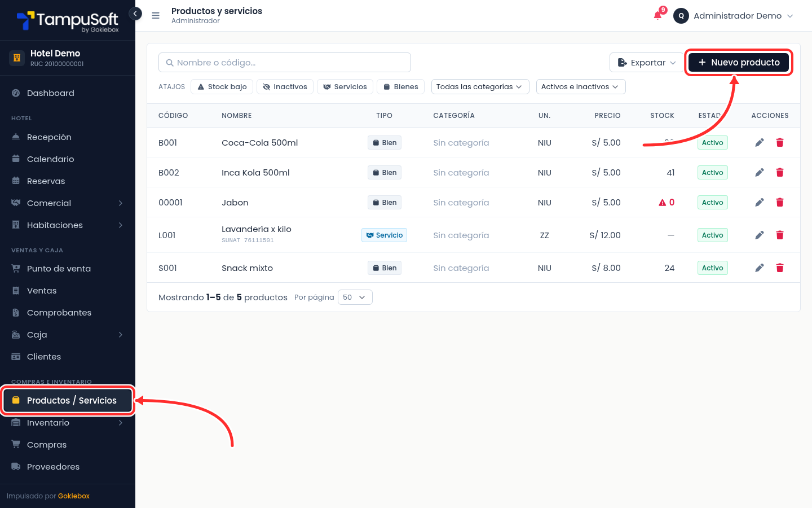Delete the Jabon product

pyautogui.click(x=780, y=203)
